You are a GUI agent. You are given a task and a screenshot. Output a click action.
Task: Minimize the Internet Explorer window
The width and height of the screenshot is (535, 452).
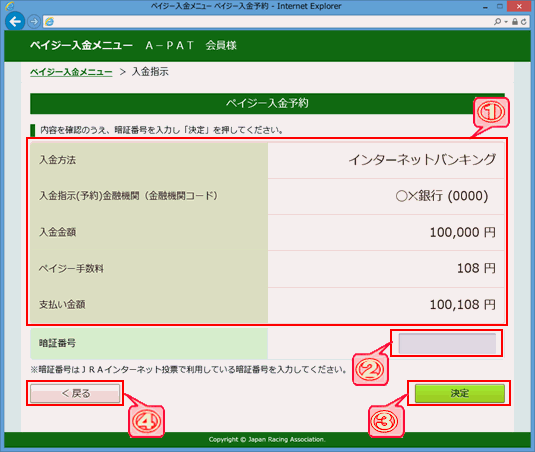point(485,6)
